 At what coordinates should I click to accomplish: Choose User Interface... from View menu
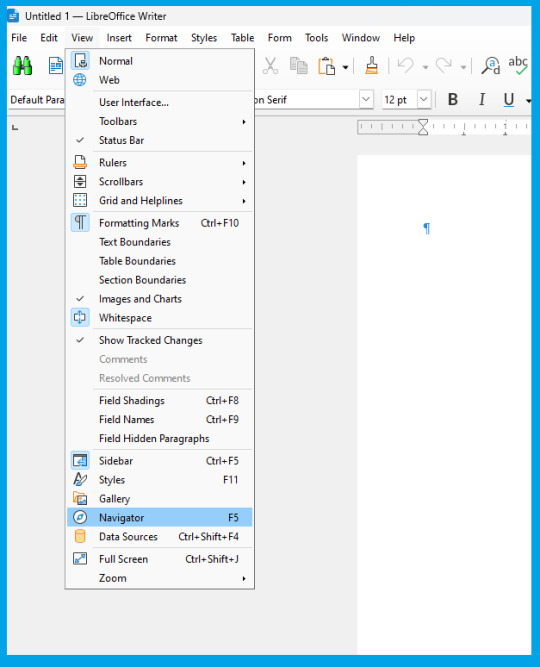(160, 103)
